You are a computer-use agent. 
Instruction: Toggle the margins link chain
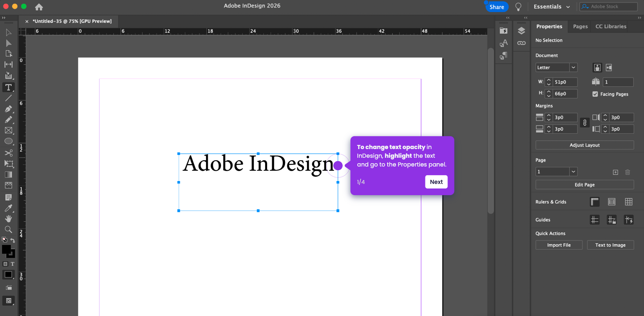[585, 122]
